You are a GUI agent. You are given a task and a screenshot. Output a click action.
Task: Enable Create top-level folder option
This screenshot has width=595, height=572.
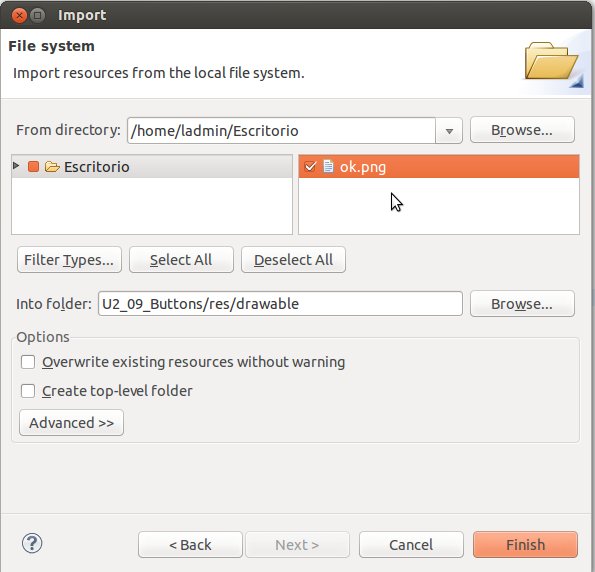pos(28,391)
